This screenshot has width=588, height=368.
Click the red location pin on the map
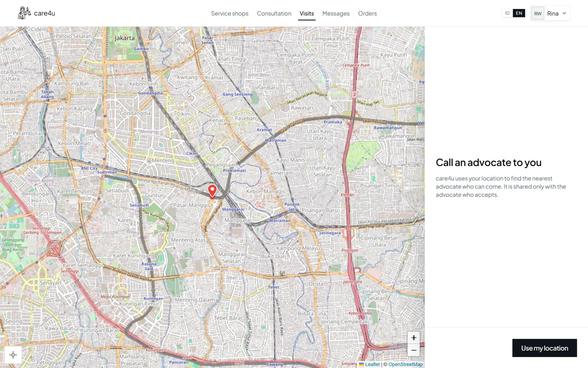(x=212, y=191)
